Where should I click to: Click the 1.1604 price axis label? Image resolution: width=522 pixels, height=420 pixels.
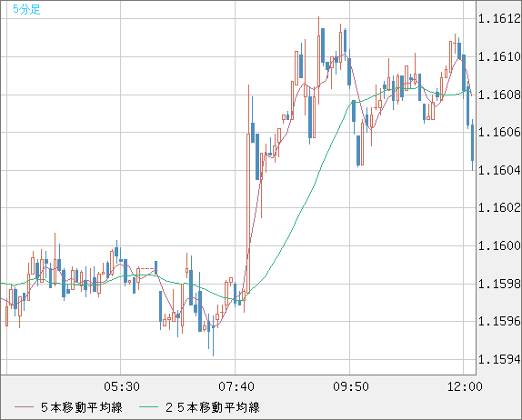(x=499, y=170)
